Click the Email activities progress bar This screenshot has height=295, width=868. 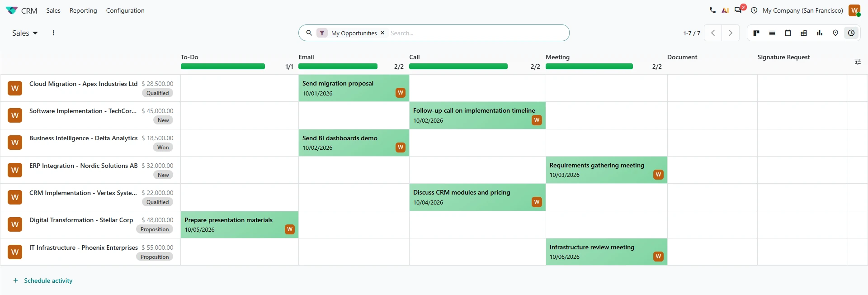pos(338,67)
